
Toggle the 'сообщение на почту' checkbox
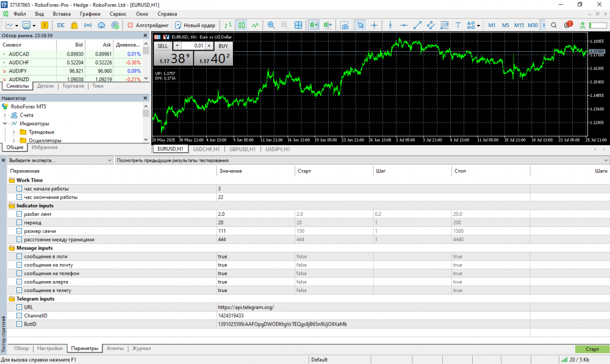click(x=19, y=265)
